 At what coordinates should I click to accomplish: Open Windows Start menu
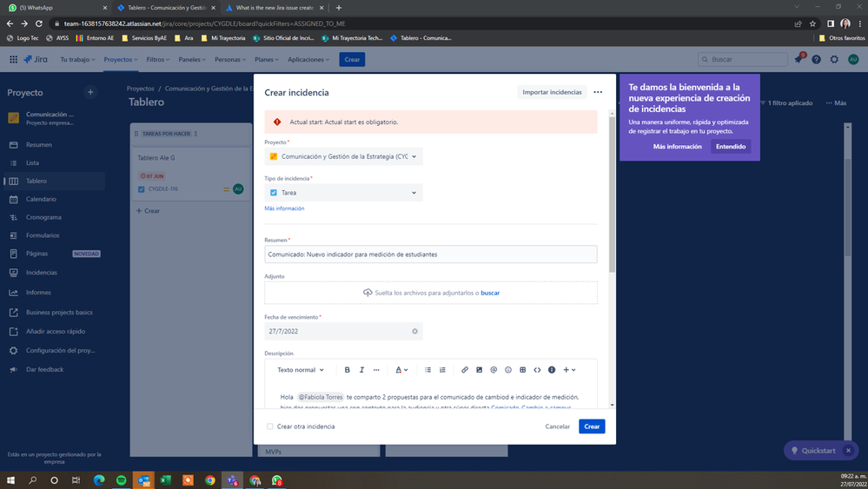[10, 480]
